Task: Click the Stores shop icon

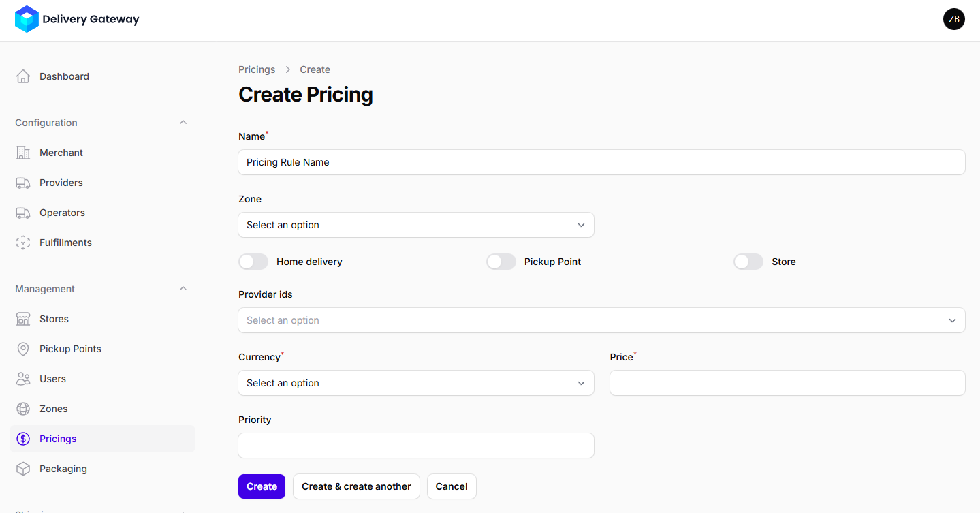Action: click(23, 319)
